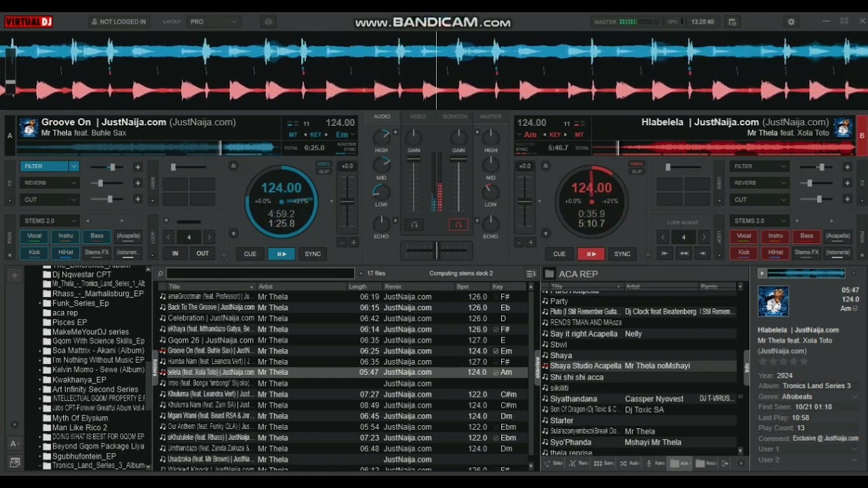Play prelisten preview in info panel

[x=762, y=274]
